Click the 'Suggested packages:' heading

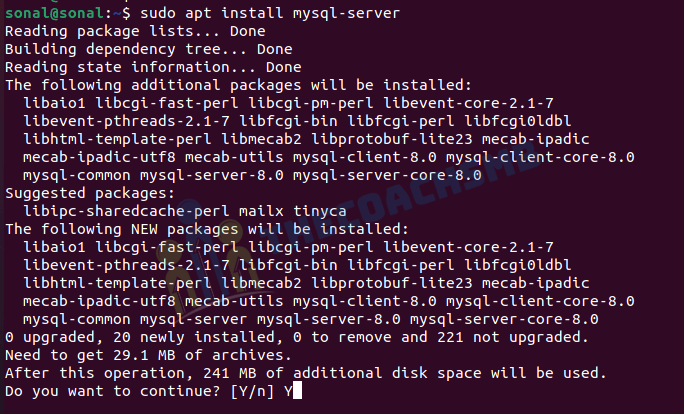tap(90, 193)
